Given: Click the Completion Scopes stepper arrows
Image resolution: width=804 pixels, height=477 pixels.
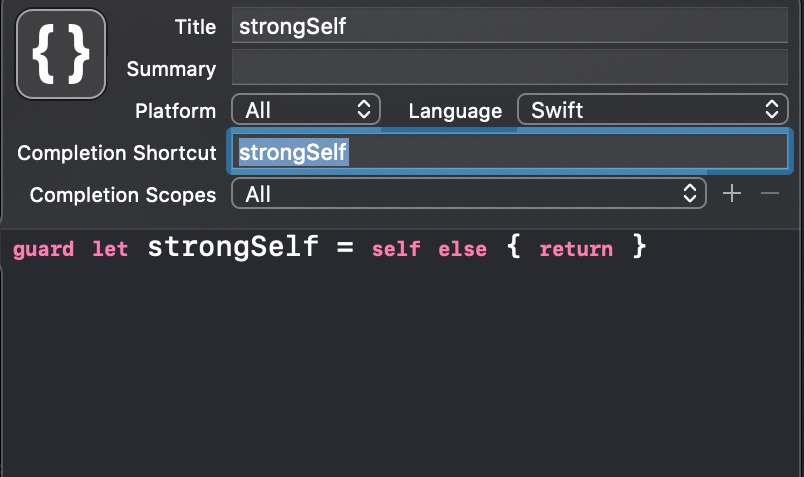Looking at the screenshot, I should 690,193.
